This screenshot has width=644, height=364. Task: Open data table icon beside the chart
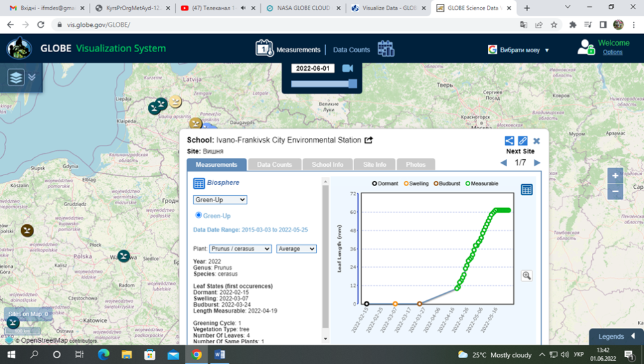(x=527, y=189)
